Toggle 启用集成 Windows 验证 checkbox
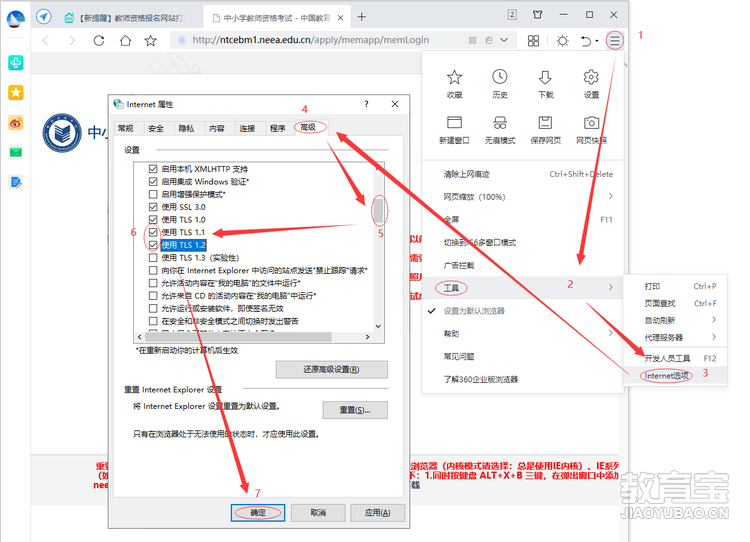Viewport: 750px width, 542px height. pyautogui.click(x=153, y=181)
